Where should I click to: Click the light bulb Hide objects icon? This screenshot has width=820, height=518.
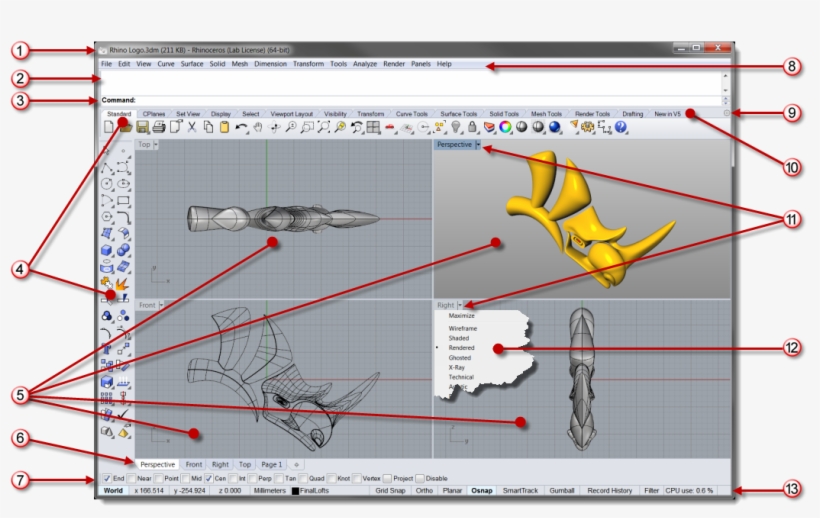[456, 127]
